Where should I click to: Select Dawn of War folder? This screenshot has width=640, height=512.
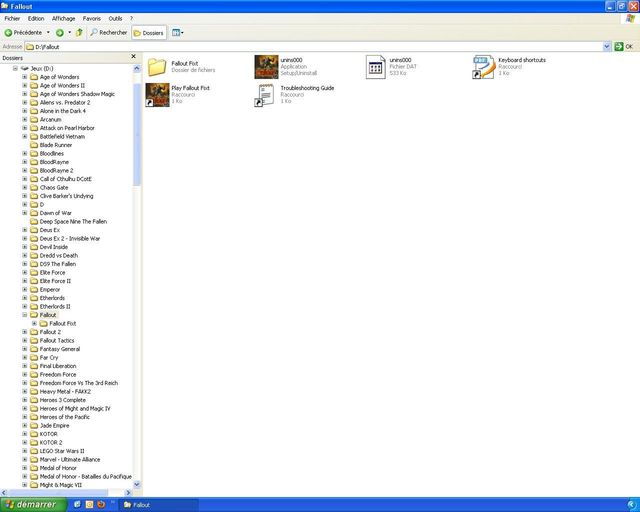pyautogui.click(x=56, y=213)
